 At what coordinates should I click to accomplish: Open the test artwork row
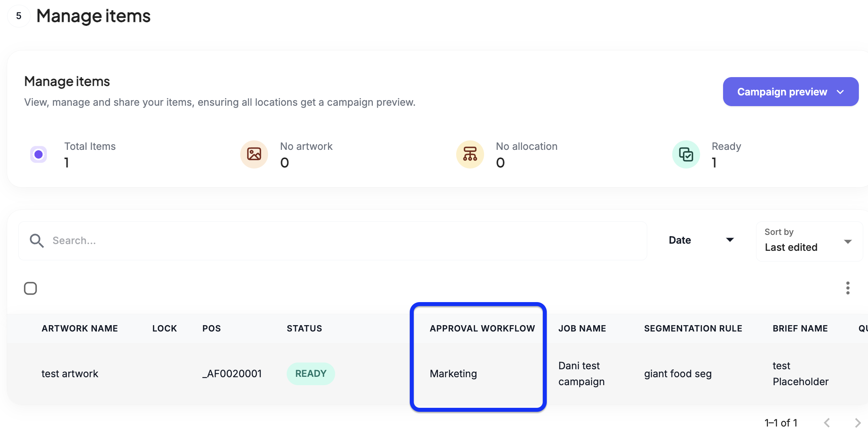pyautogui.click(x=70, y=374)
